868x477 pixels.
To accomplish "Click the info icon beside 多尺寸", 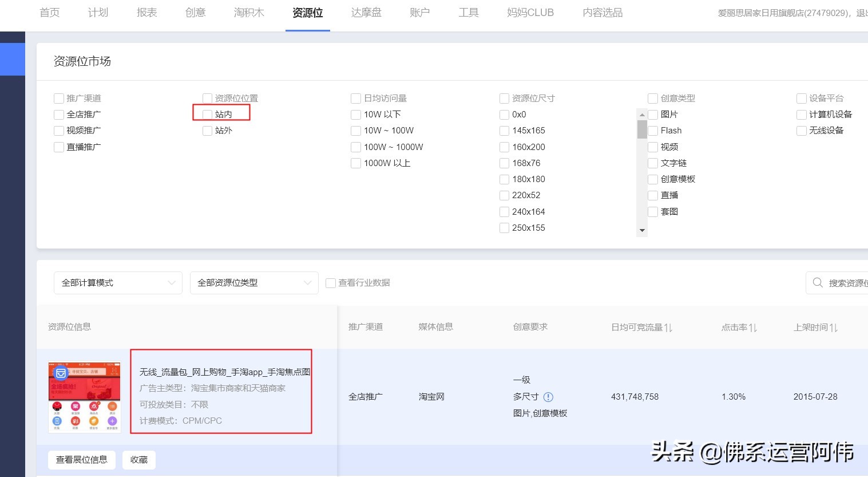I will tap(548, 397).
